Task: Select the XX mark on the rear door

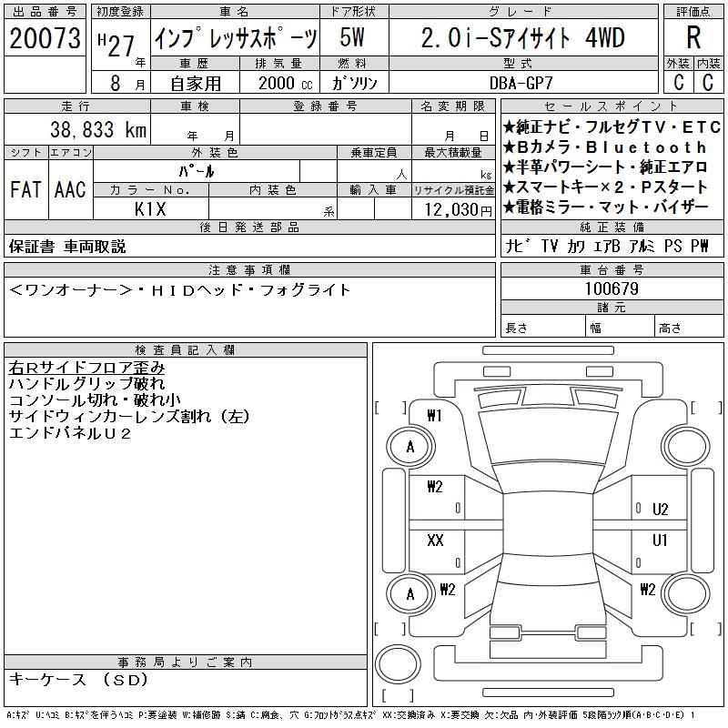Action: click(x=435, y=540)
